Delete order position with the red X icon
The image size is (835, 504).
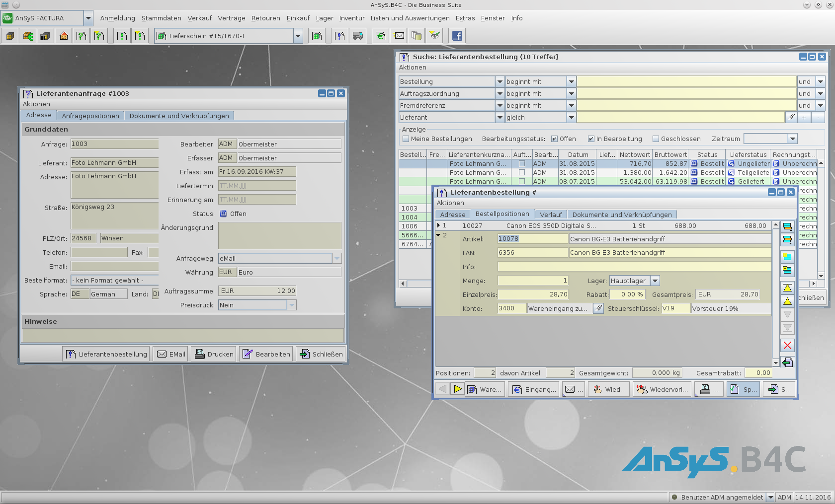pos(787,346)
